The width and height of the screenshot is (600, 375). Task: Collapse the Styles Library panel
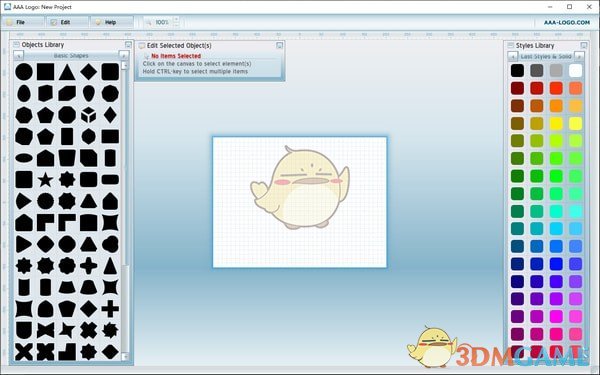tap(584, 46)
